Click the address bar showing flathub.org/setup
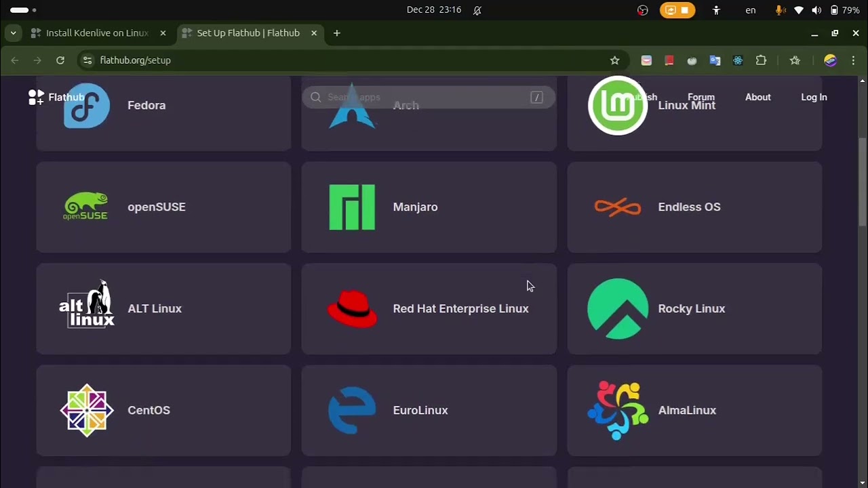This screenshot has width=868, height=488. click(x=353, y=60)
